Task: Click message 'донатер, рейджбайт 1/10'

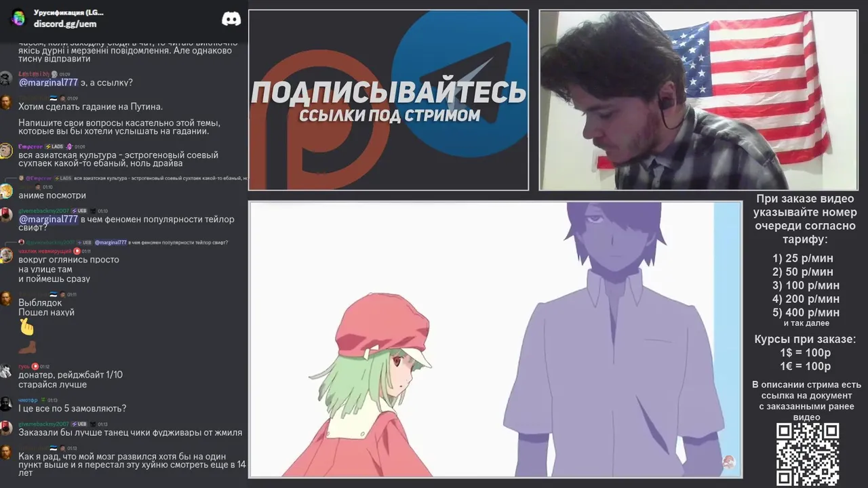Action: coord(71,375)
